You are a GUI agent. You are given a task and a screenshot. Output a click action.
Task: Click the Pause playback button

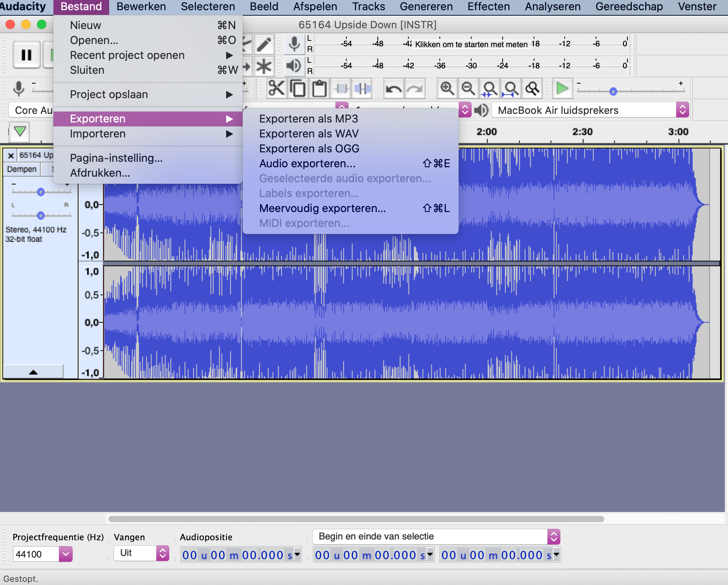(x=26, y=55)
